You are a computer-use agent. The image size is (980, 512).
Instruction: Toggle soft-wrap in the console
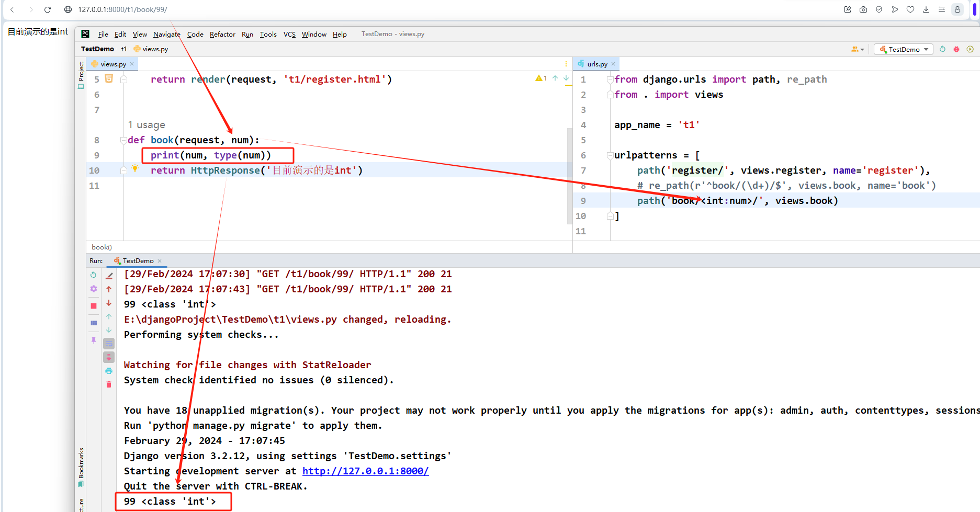click(x=109, y=344)
